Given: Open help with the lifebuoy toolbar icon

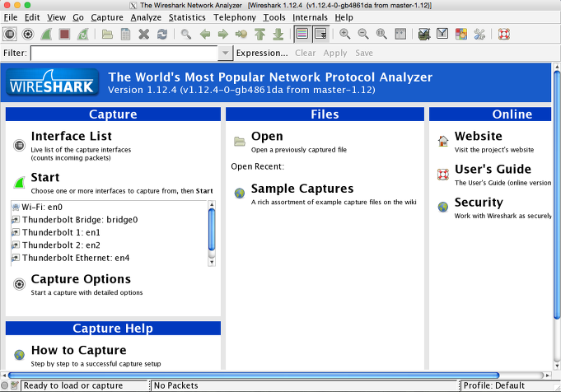Looking at the screenshot, I should pyautogui.click(x=504, y=35).
